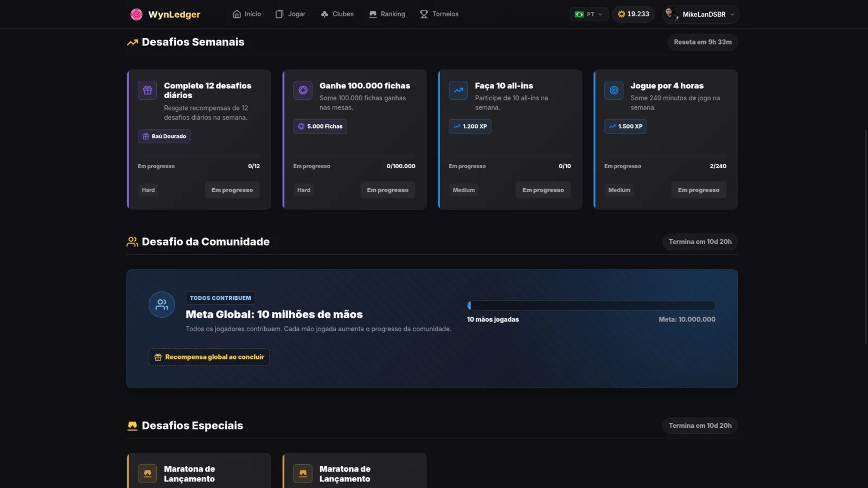Click the gold coin balance icon
This screenshot has width=868, height=488.
[x=622, y=14]
